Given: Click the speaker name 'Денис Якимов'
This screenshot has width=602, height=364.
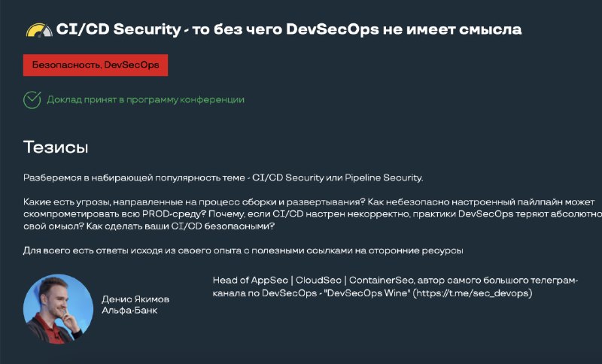Looking at the screenshot, I should click(x=135, y=299).
